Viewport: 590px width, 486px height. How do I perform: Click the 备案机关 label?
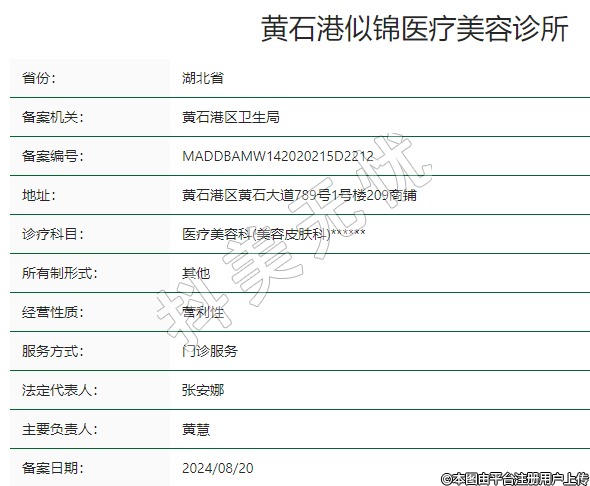(x=53, y=117)
